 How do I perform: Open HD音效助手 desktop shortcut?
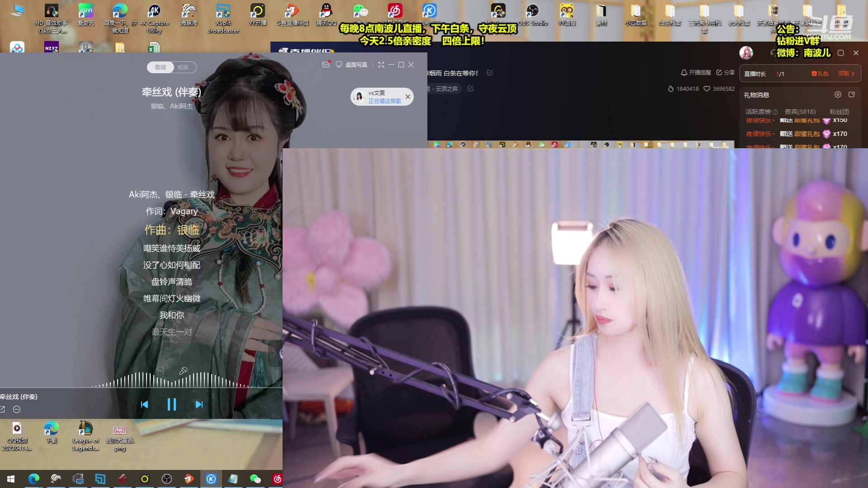[x=52, y=19]
